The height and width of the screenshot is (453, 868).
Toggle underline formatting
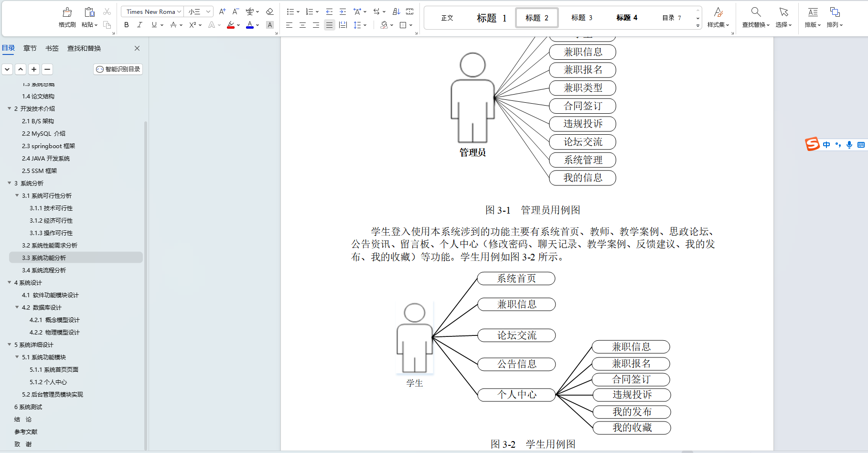pyautogui.click(x=154, y=25)
